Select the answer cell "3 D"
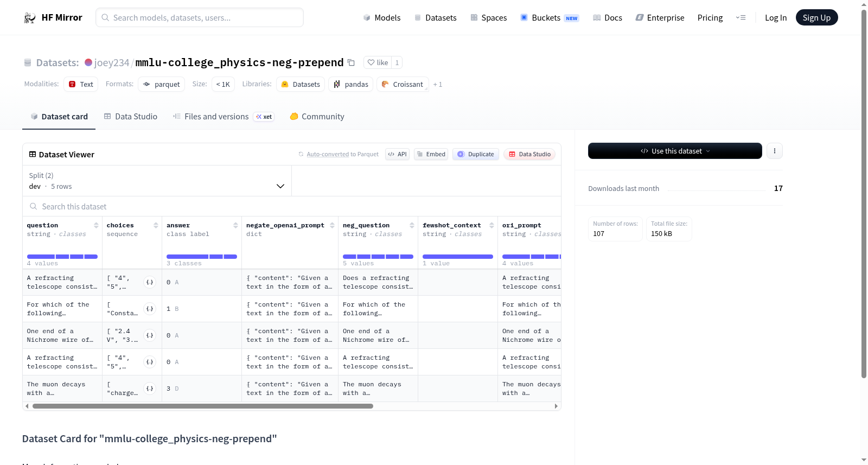This screenshot has width=868, height=465. click(202, 388)
